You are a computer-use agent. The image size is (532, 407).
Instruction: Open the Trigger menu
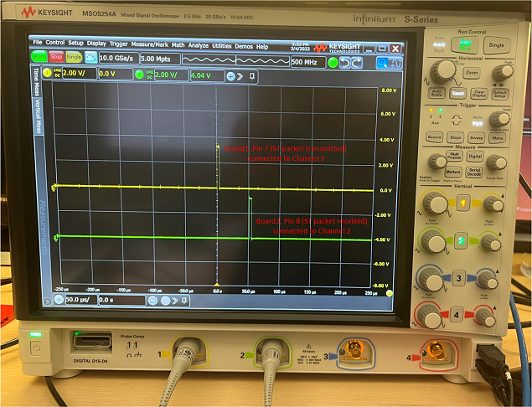tap(119, 46)
